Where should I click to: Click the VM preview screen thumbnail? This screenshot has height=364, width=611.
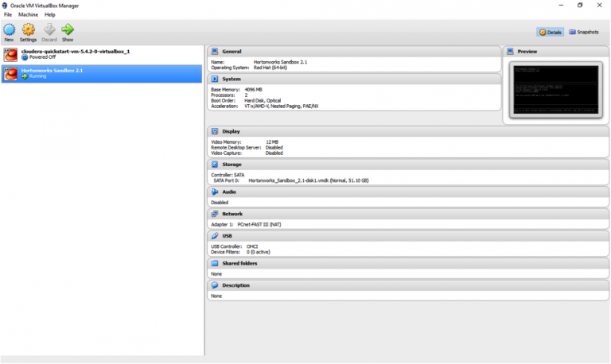pos(555,90)
